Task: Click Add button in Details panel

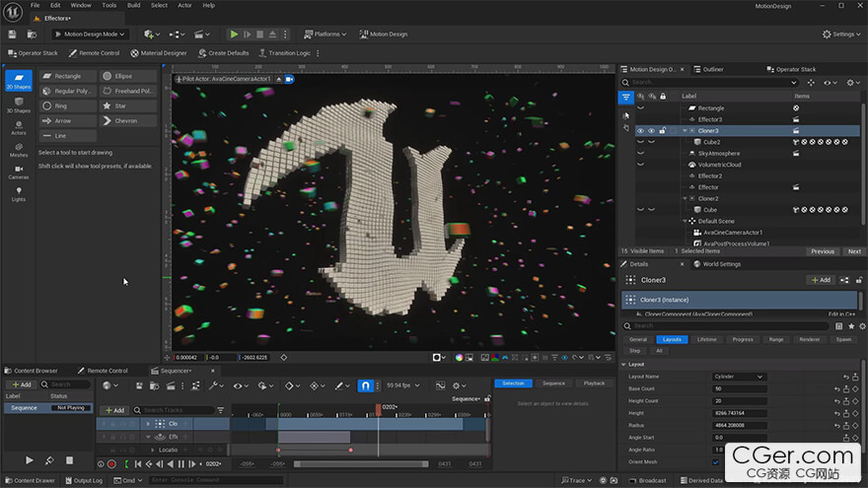Action: click(821, 280)
